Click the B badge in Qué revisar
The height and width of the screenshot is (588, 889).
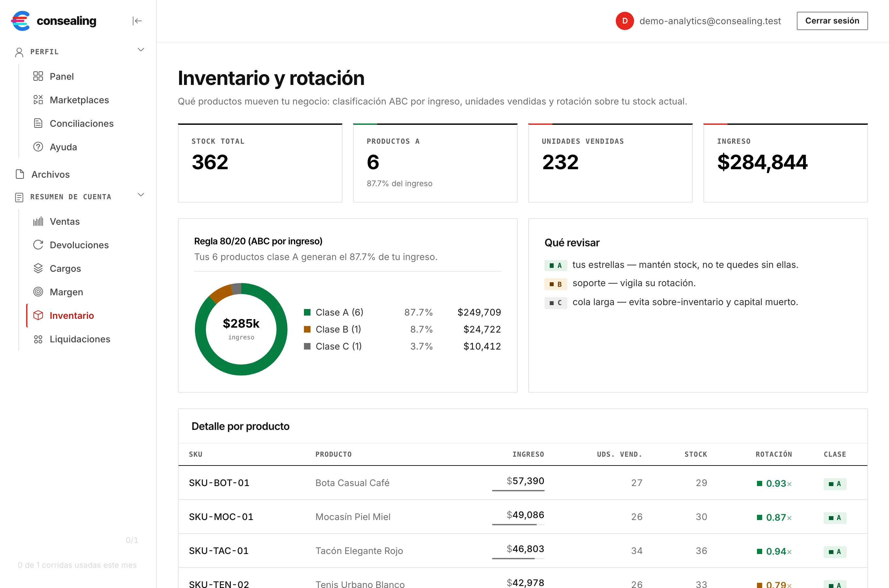[556, 284]
